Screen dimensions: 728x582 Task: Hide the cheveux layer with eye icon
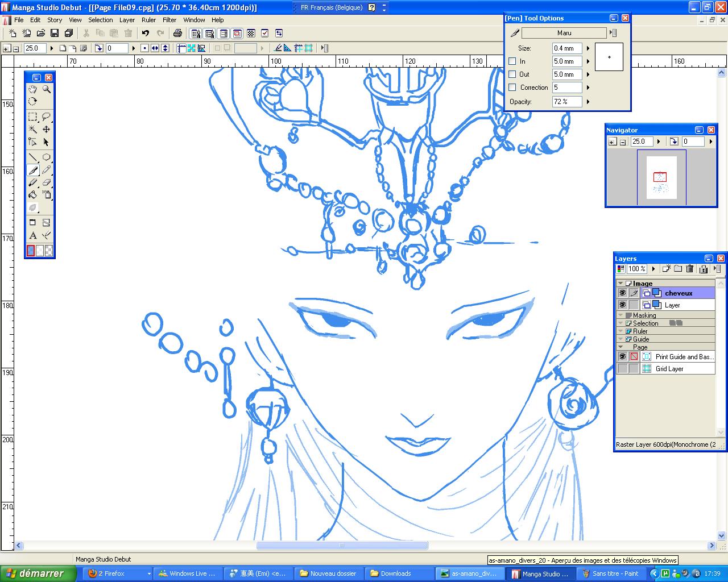(x=622, y=293)
